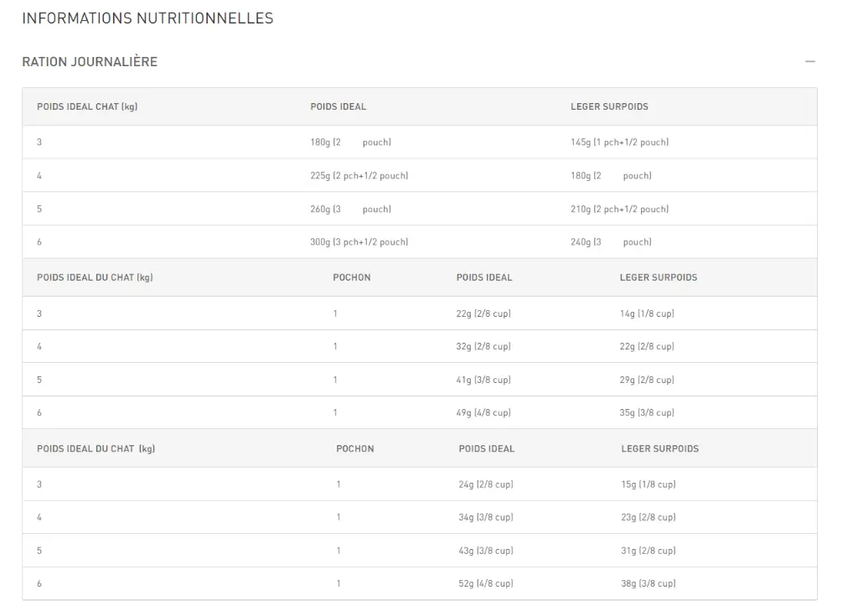Click the first table's LEGER SURPOIDS header

coord(609,107)
